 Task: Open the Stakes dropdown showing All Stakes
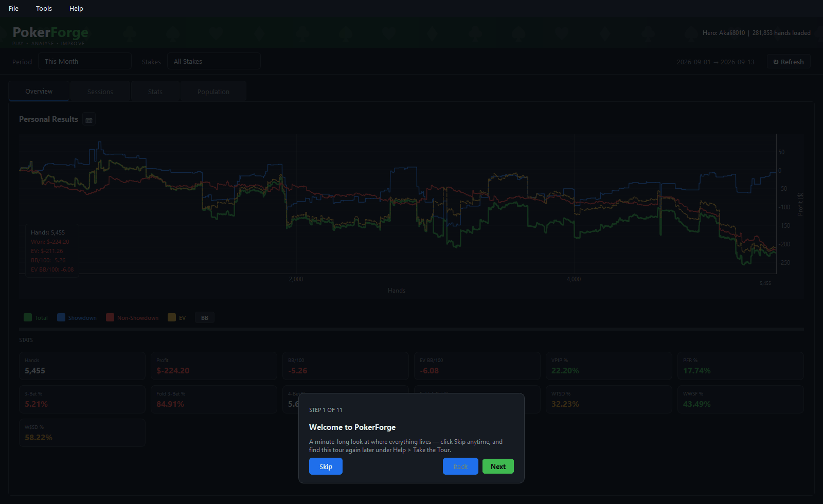(213, 61)
